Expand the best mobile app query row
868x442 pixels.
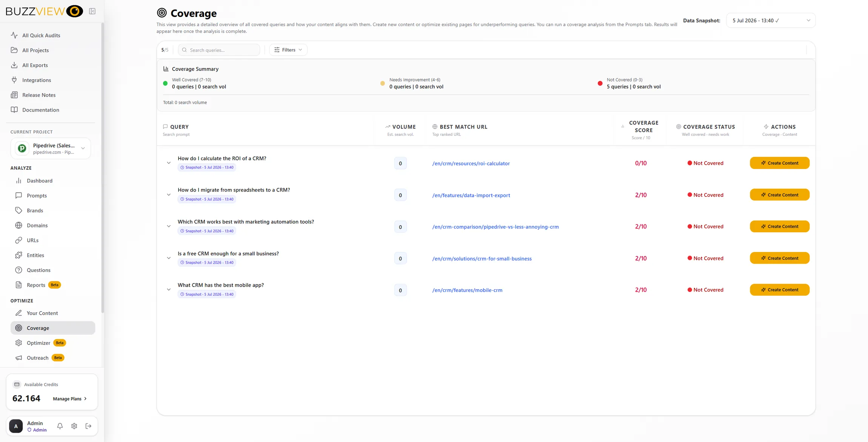pos(169,290)
